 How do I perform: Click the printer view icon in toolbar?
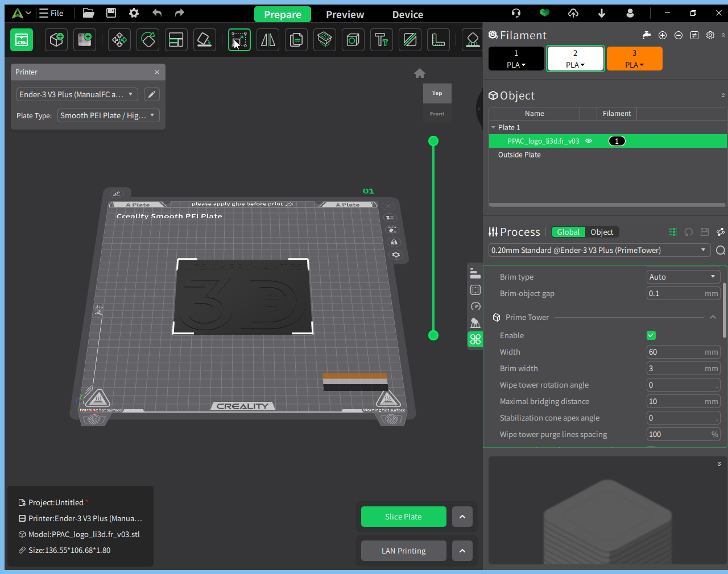click(x=22, y=40)
